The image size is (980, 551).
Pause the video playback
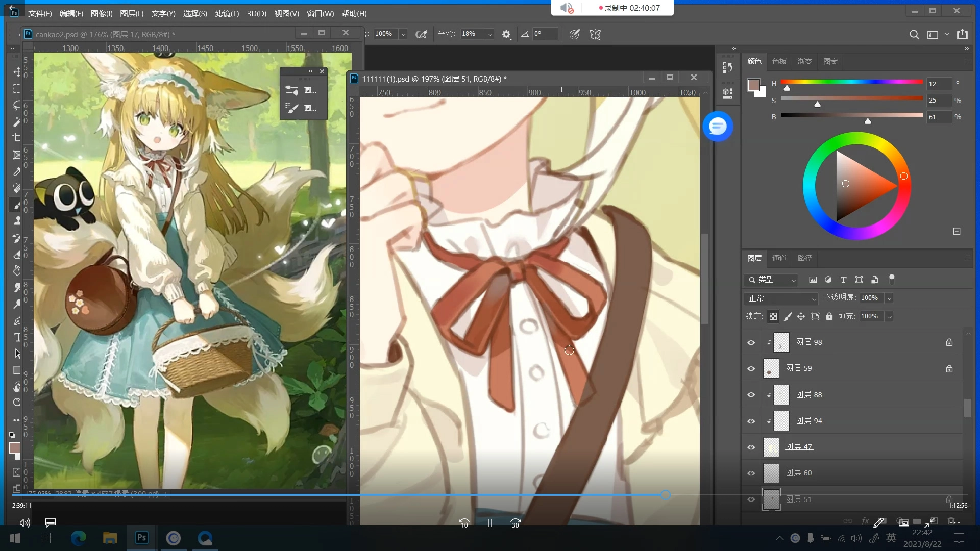coord(489,523)
